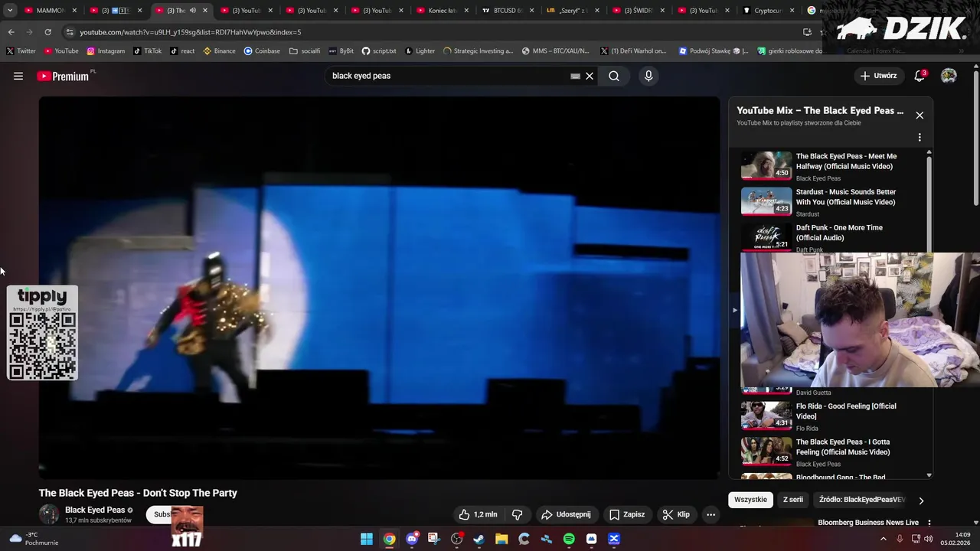Reload the page with the refresh icon

[x=47, y=32]
